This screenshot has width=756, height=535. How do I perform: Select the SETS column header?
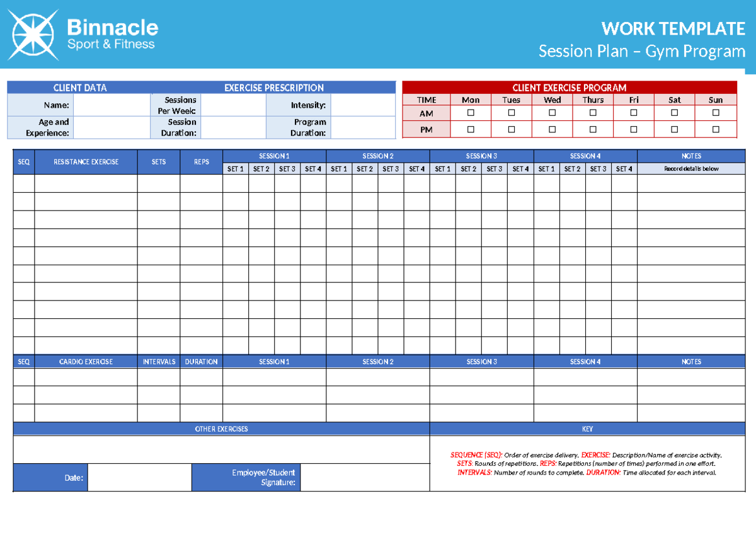(x=159, y=162)
